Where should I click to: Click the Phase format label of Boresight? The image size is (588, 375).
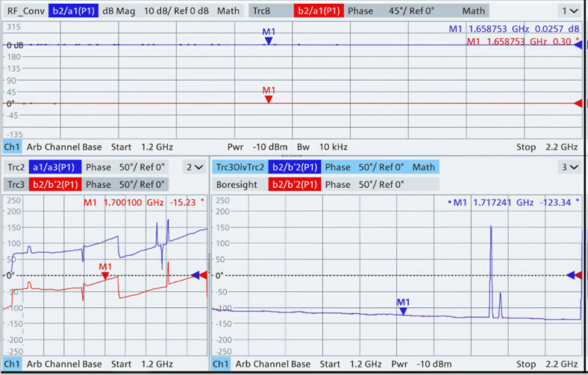tap(338, 185)
